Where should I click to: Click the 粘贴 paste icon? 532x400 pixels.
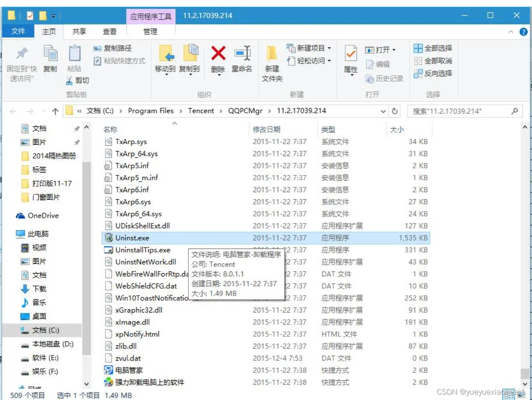click(x=74, y=53)
